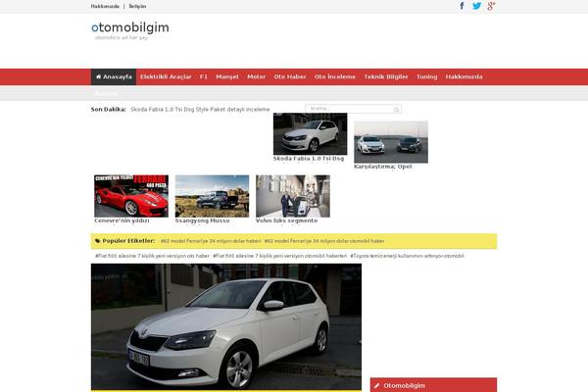Open tag #Fiat 500 ailesine yeni versiyon oto haber
The image size is (588, 392).
tap(152, 256)
